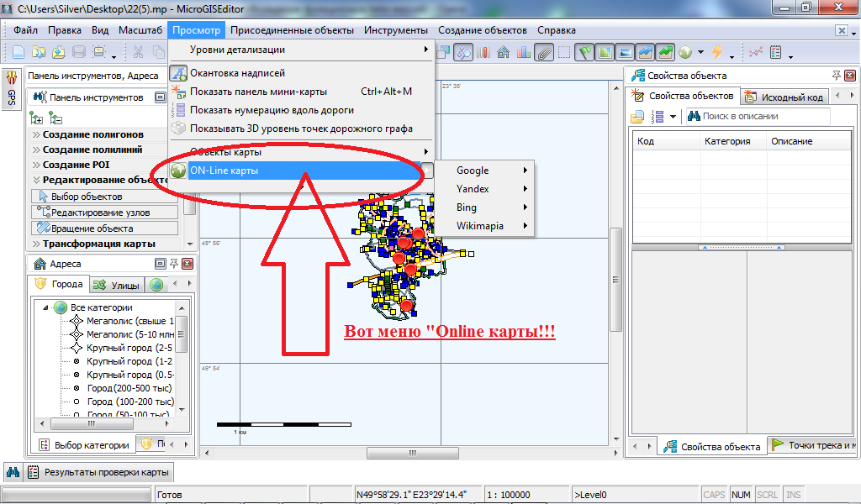Click the paperclip toolbar icon

544,52
